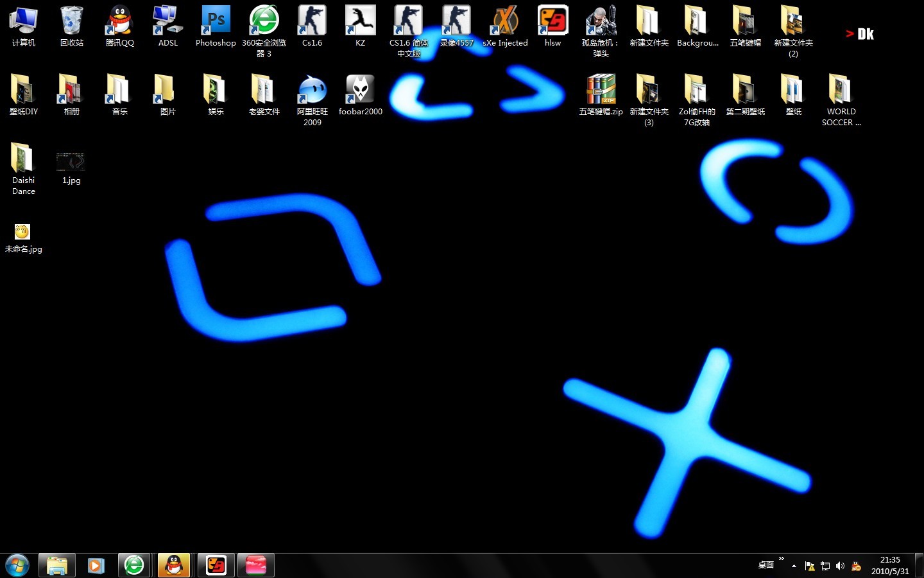Launch Photoshop from desktop shortcut
The width and height of the screenshot is (924, 578).
pos(216,26)
